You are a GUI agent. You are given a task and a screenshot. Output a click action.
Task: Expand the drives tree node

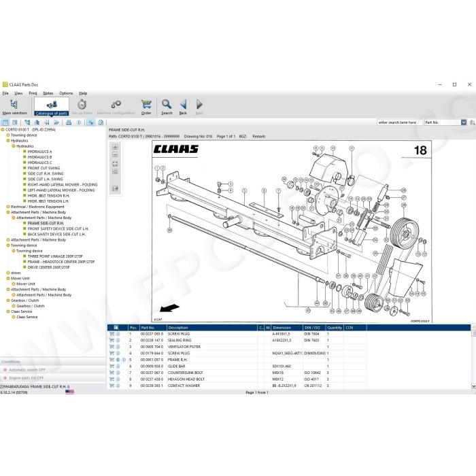click(x=8, y=273)
